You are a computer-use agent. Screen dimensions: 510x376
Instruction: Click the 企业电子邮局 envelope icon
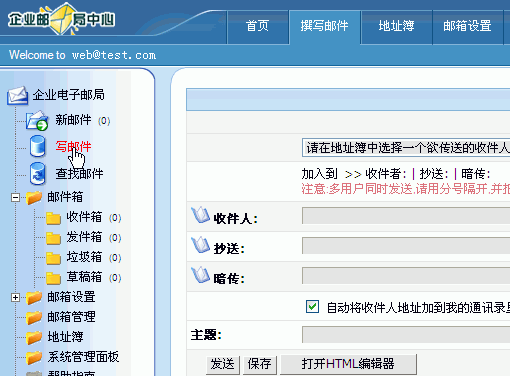tap(17, 96)
